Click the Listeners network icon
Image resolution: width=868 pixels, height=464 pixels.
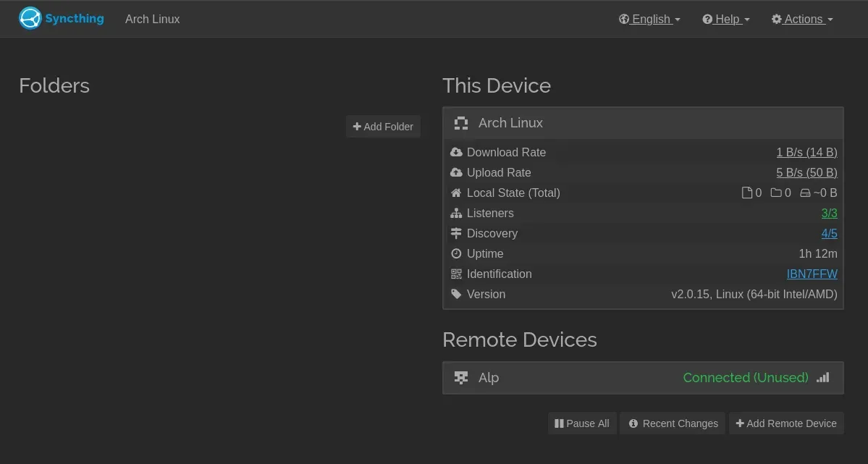coord(456,213)
